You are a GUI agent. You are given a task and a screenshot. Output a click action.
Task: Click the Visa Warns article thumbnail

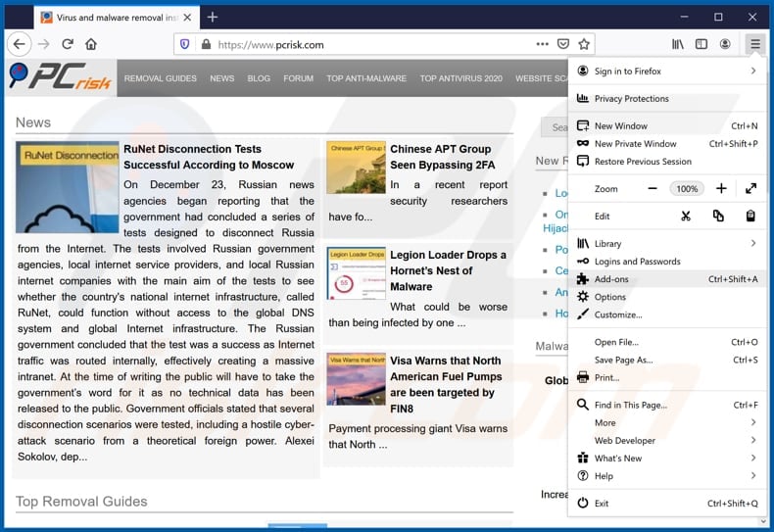coord(356,379)
